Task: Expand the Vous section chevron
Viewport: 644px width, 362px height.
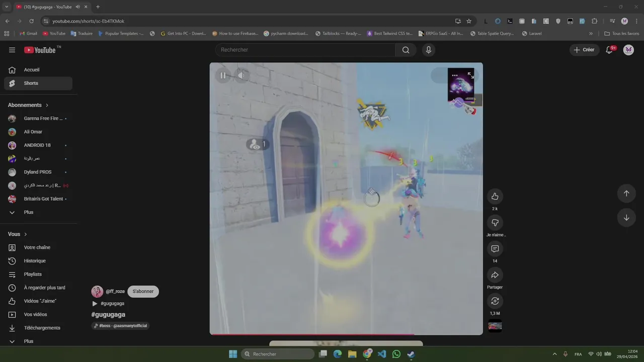Action: click(26, 234)
